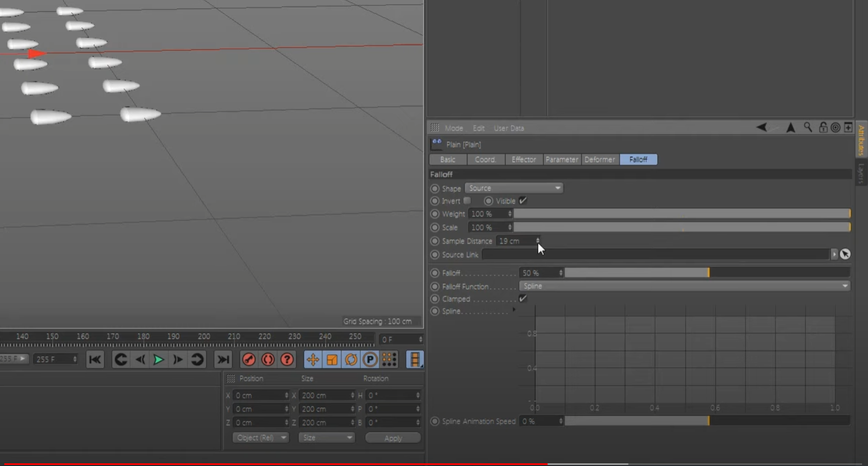Click the back arrow in Attribute Manager
The height and width of the screenshot is (466, 868).
pos(762,127)
